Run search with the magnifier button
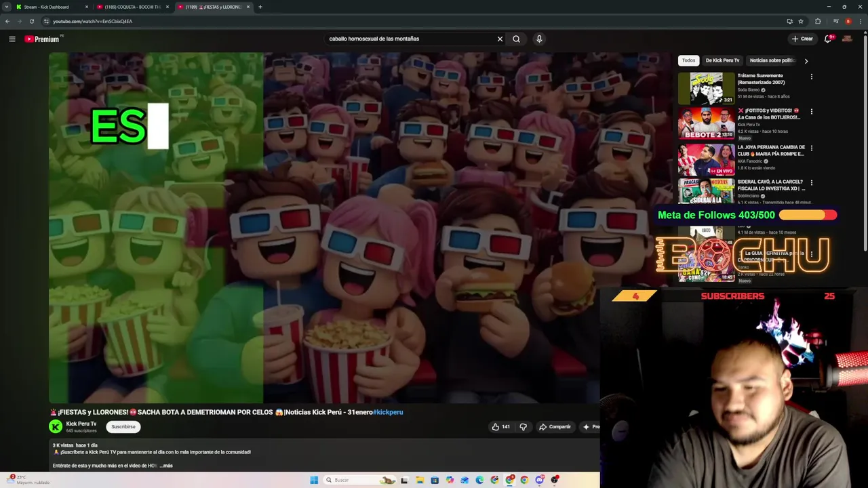Viewport: 868px width, 488px height. (516, 39)
